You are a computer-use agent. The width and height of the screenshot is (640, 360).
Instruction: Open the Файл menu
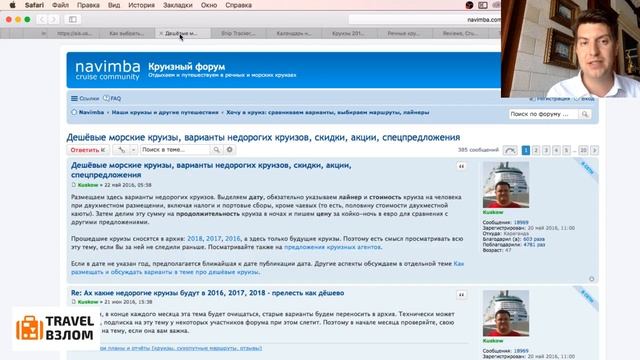(x=60, y=5)
